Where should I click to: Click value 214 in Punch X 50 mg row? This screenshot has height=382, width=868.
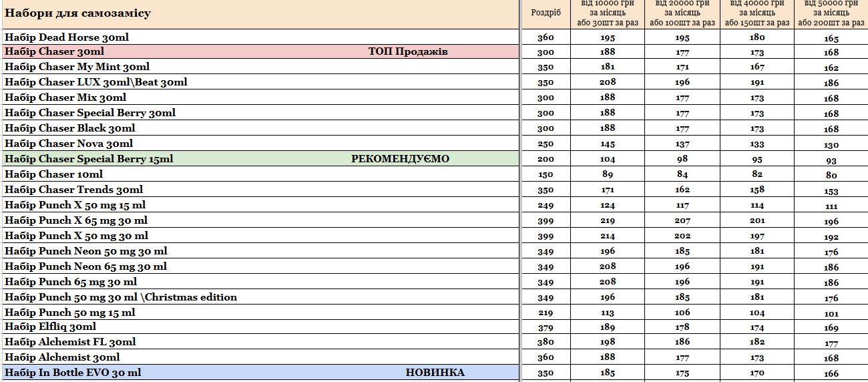tap(608, 236)
